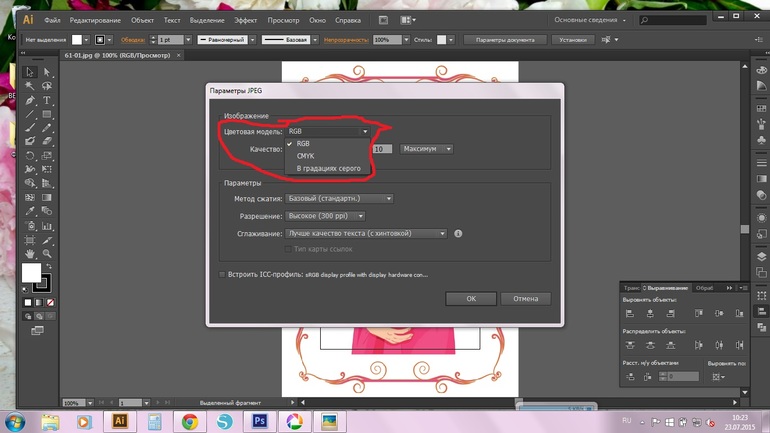770x433 pixels.
Task: Choose CMYK in the color model list
Action: pyautogui.click(x=305, y=156)
